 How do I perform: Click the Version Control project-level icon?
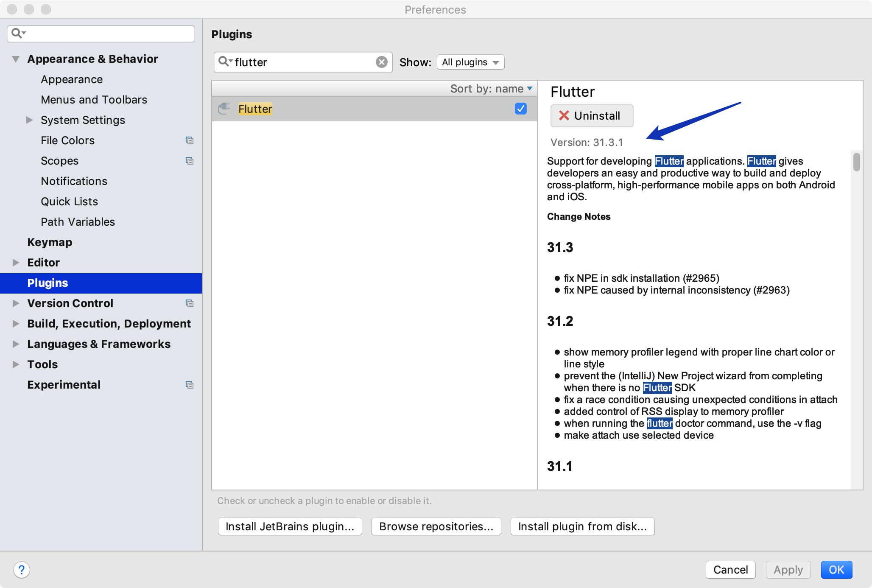pyautogui.click(x=190, y=303)
